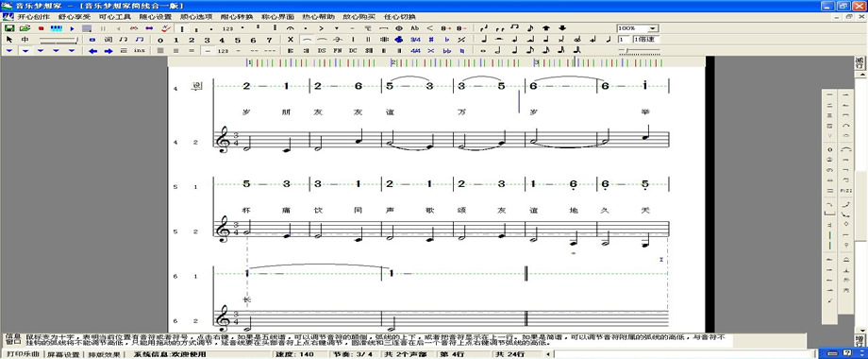Click the blue left arrow icon

pos(93,51)
